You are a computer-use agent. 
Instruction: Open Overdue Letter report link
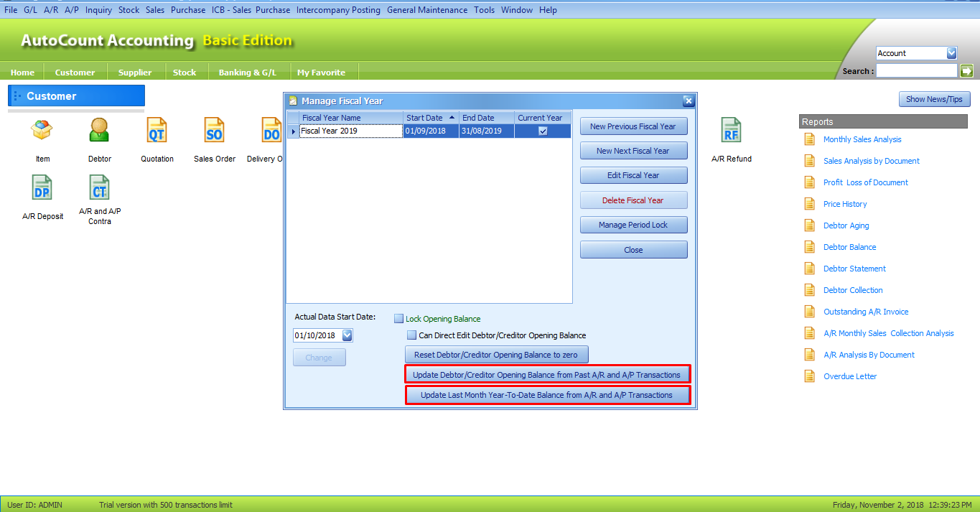point(850,376)
